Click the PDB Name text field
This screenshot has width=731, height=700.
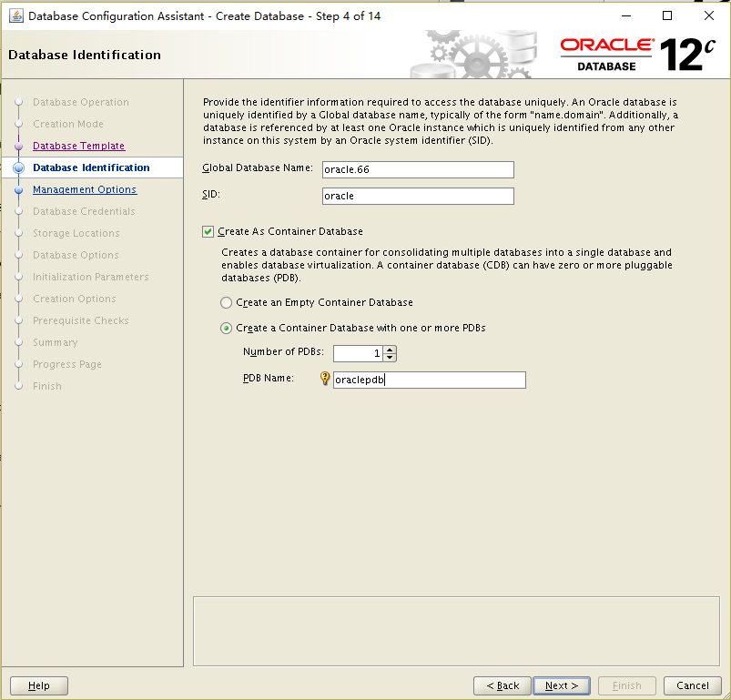pos(430,380)
